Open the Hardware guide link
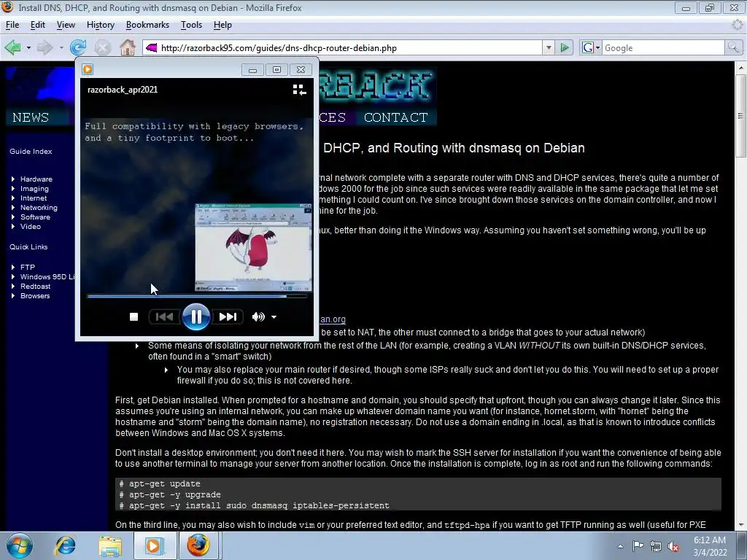 point(36,179)
